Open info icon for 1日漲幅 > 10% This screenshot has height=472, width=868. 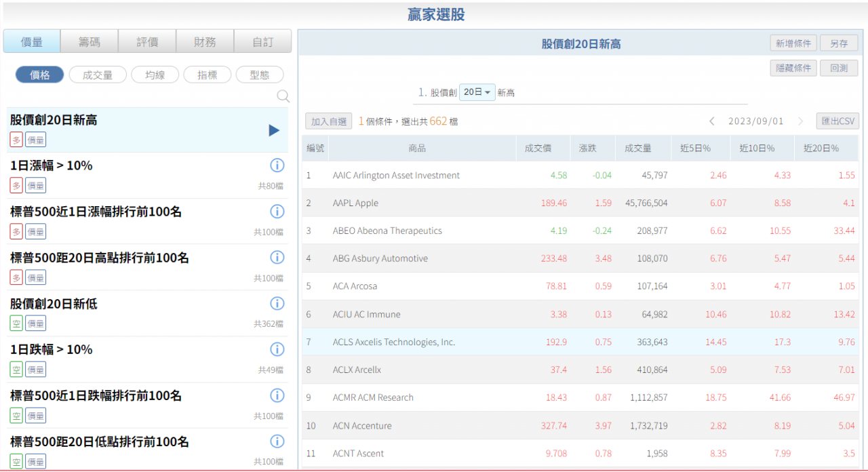[277, 165]
